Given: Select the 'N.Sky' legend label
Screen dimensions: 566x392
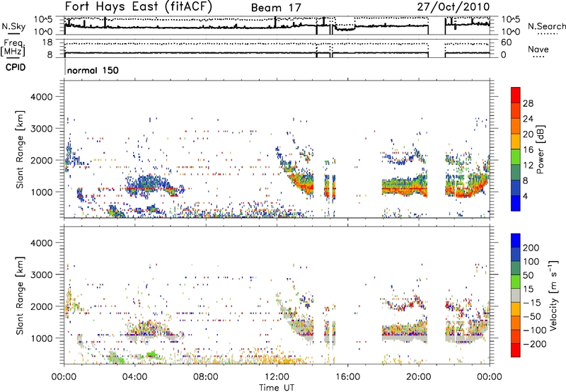Looking at the screenshot, I should [13, 26].
